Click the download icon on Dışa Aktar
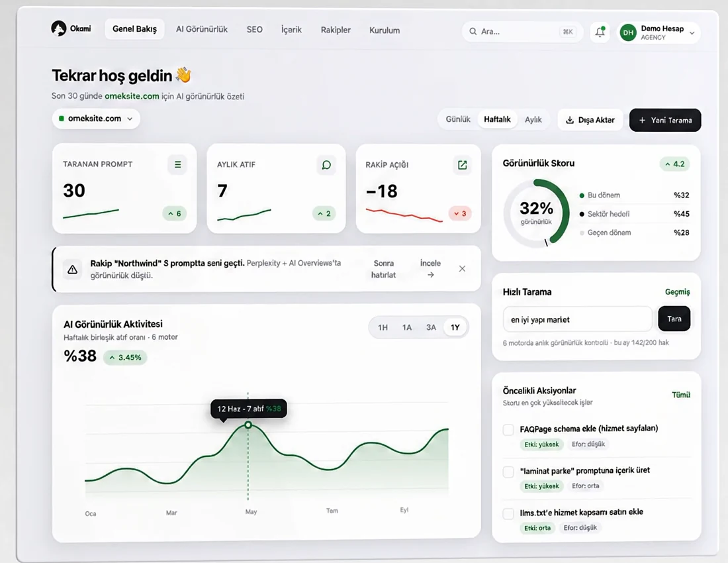This screenshot has height=563, width=728. pos(569,121)
